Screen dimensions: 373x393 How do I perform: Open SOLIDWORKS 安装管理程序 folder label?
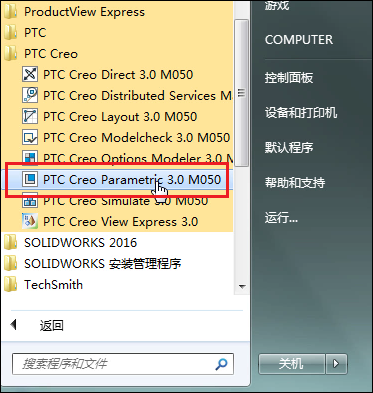(x=103, y=264)
